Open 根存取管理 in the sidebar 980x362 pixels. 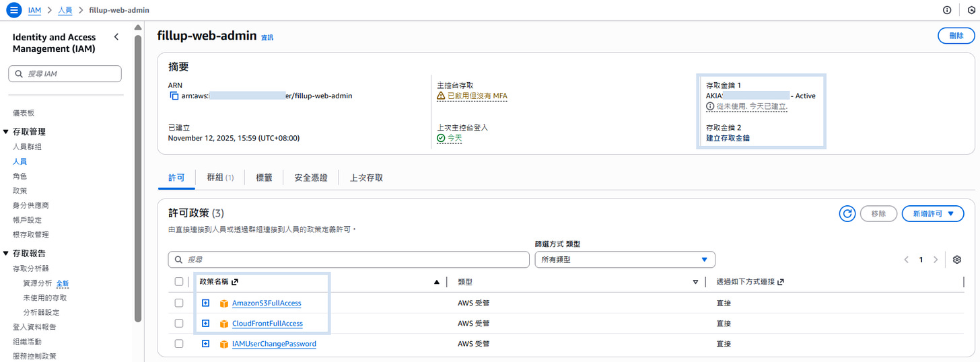[x=31, y=235]
